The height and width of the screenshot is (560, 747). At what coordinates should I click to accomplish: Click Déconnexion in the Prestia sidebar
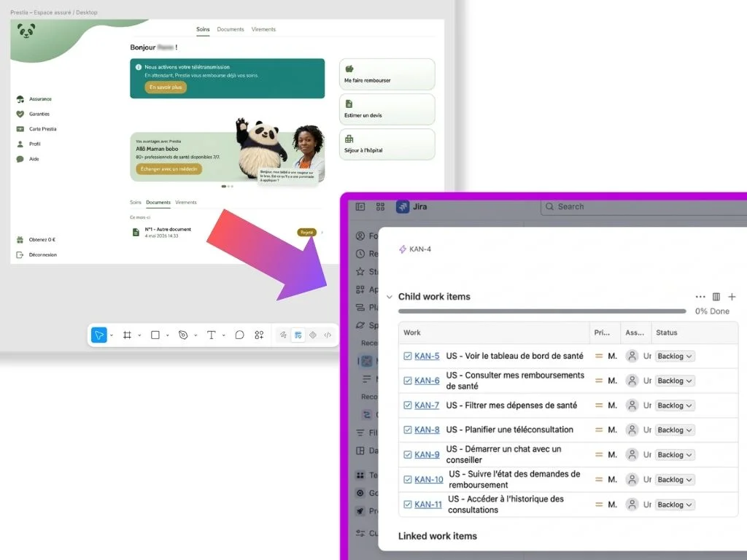coord(36,254)
